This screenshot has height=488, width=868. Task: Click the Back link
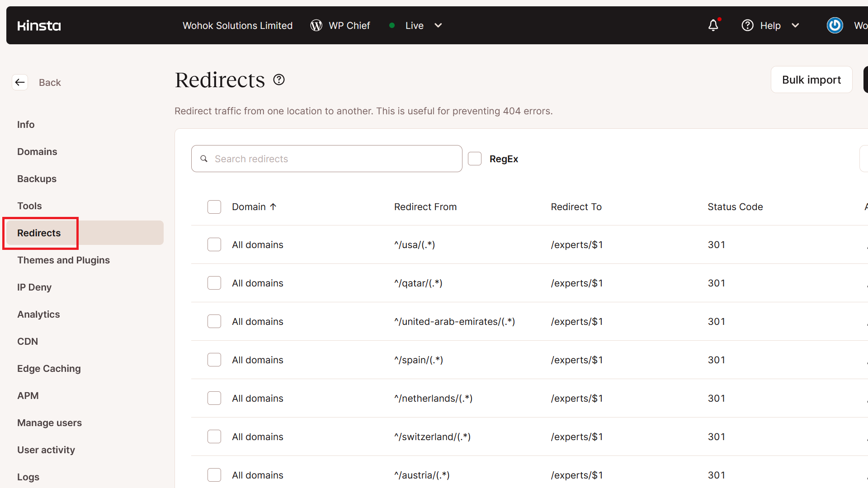tap(50, 82)
